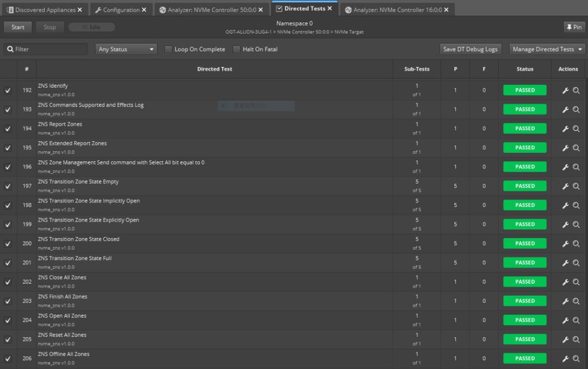
Task: Click magnifier icon for ZNS Extended Report Zones
Action: [576, 148]
